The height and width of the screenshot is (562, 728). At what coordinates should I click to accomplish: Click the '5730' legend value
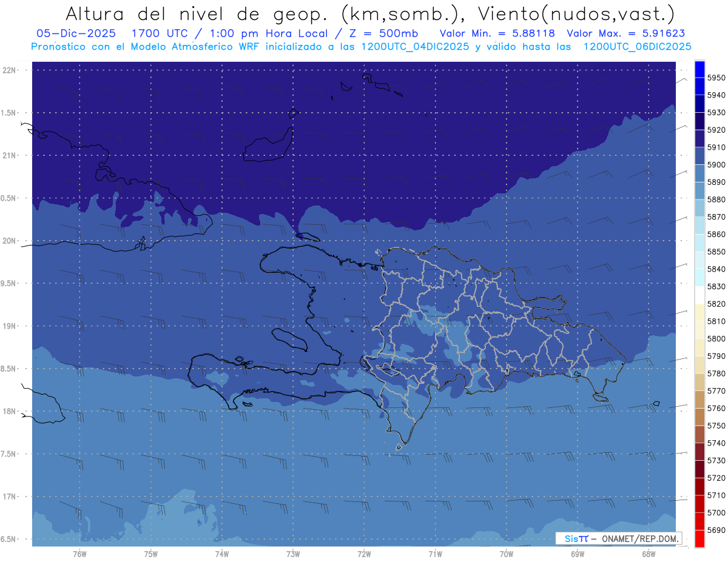pyautogui.click(x=716, y=460)
